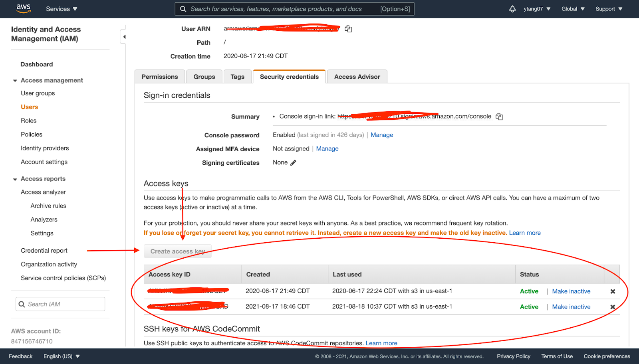Switch to the Tags tab
The width and height of the screenshot is (639, 364).
237,77
